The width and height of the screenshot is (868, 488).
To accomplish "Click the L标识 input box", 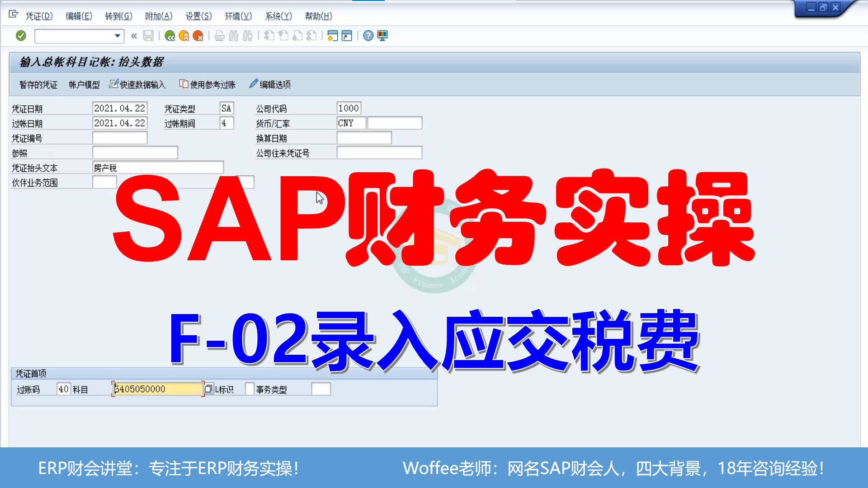I will pyautogui.click(x=250, y=389).
